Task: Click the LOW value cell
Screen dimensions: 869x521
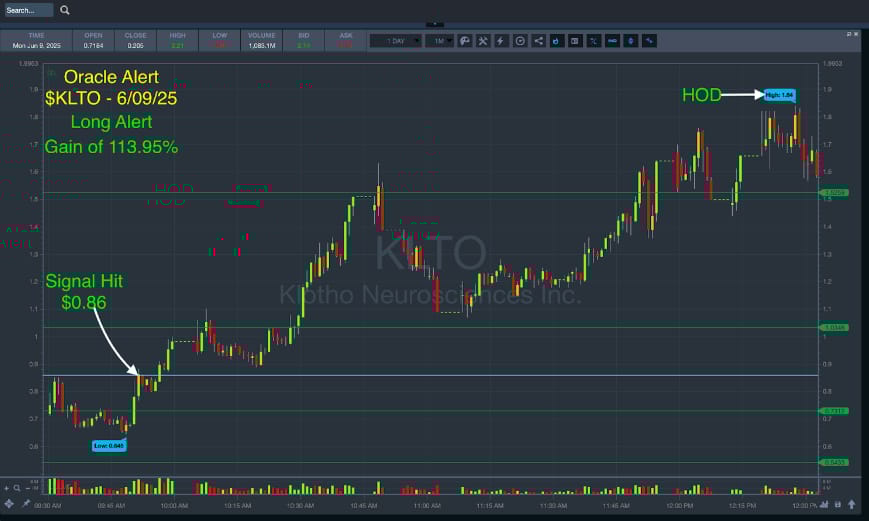Action: coord(219,40)
